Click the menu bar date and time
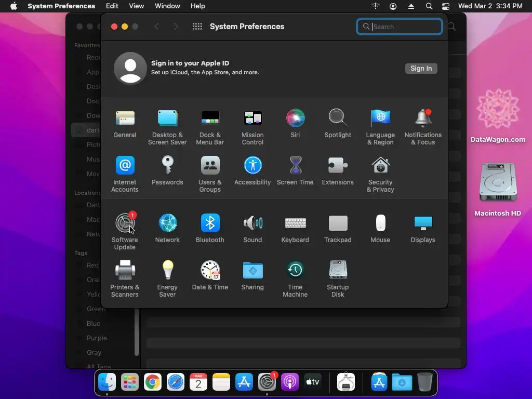The image size is (532, 399). [490, 6]
